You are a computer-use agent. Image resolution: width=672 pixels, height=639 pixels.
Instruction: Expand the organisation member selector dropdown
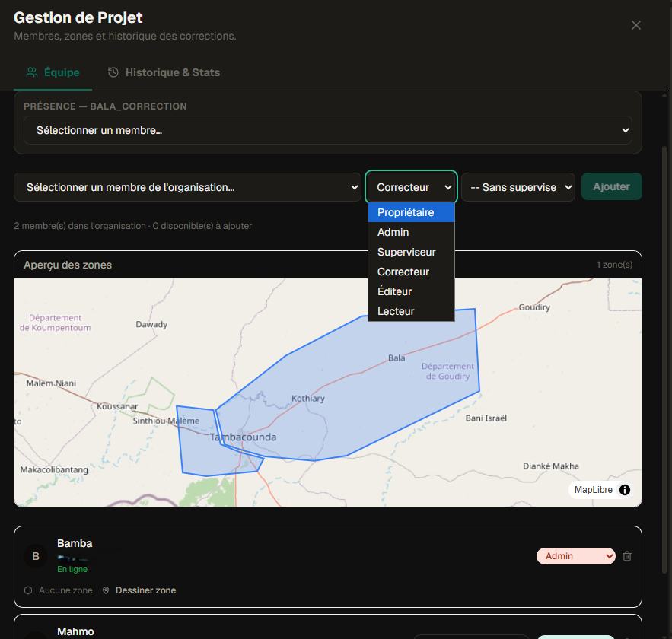pos(187,187)
